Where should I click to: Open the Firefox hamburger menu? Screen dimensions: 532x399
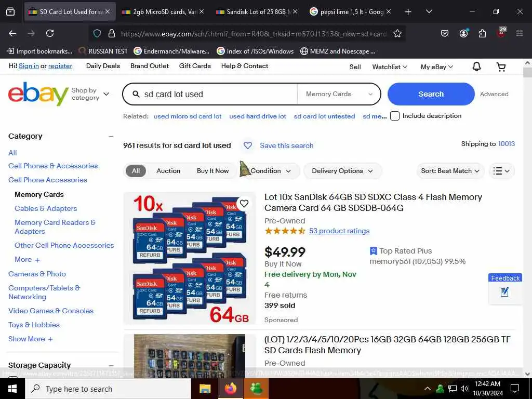[x=520, y=33]
